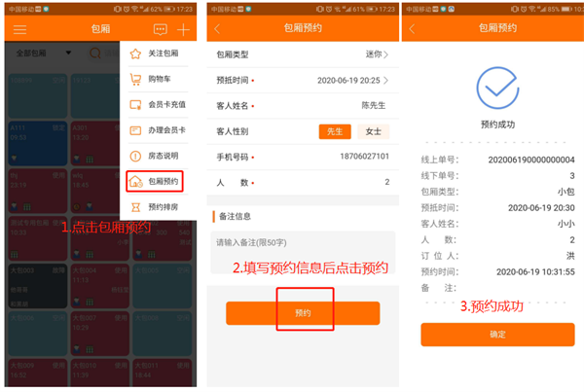Viewport: 584px width, 392px height.
Task: Open the hamburger menu in 包厢 screen
Action: click(19, 29)
